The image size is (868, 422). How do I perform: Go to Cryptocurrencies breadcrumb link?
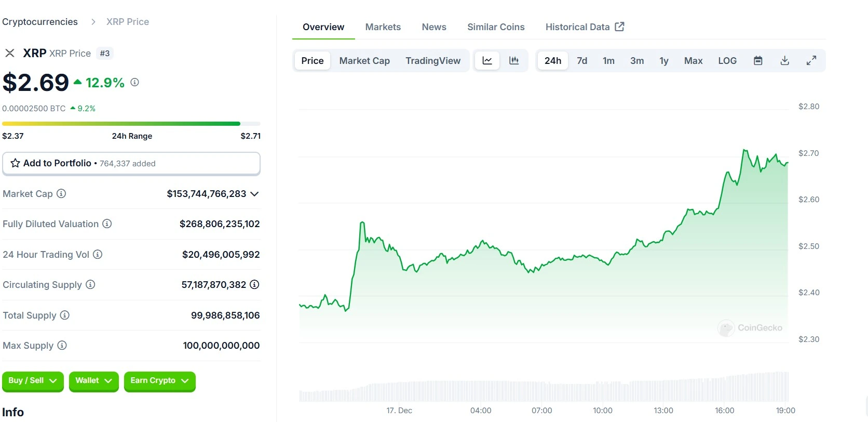[x=40, y=22]
